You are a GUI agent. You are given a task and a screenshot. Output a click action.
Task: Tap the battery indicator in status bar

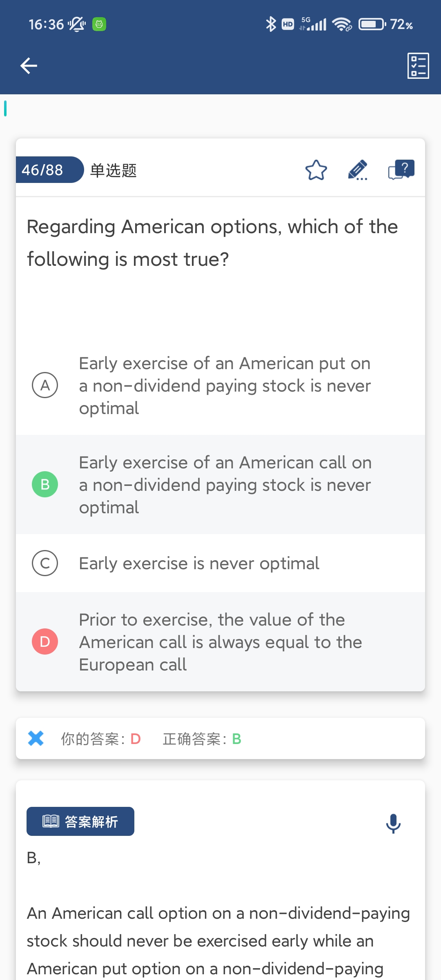(x=372, y=24)
